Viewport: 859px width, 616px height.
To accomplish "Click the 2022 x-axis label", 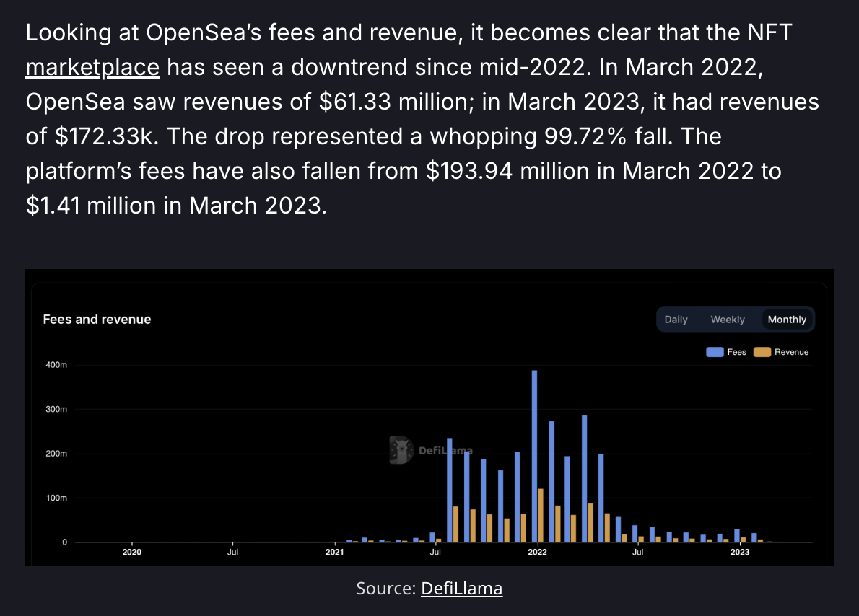I will click(x=538, y=552).
